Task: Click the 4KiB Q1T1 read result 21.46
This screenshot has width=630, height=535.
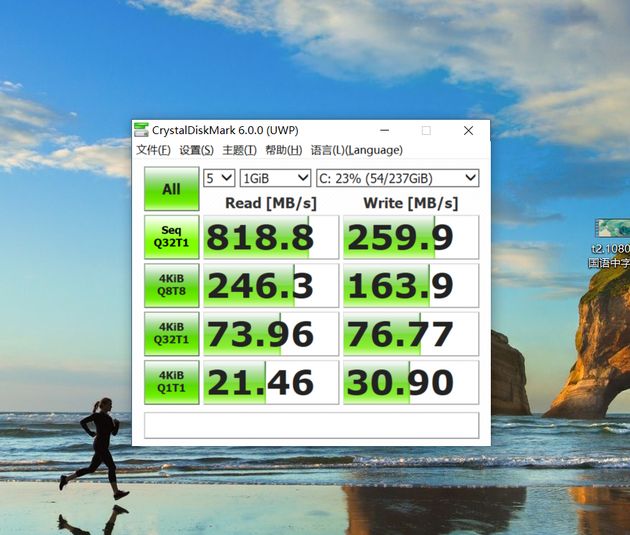Action: pos(271,382)
